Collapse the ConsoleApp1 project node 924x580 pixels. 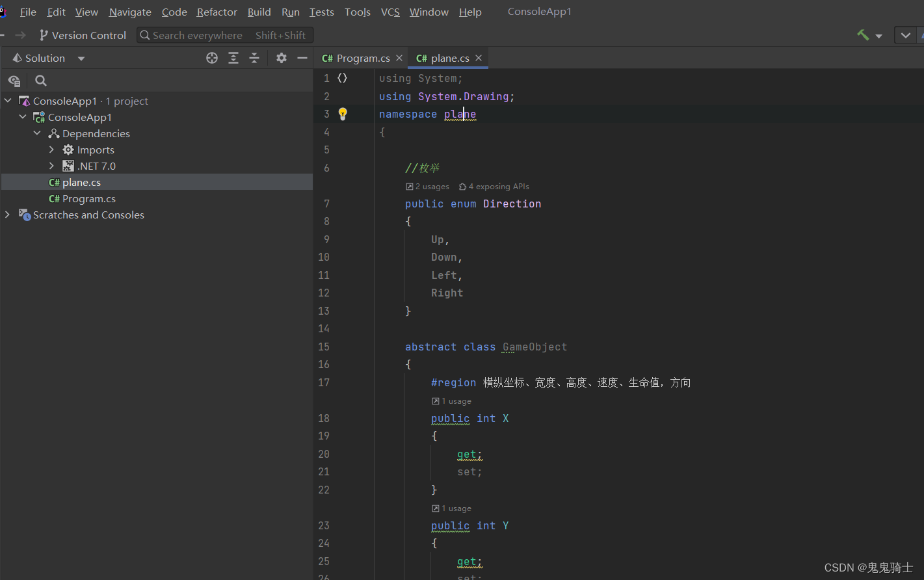coord(23,117)
